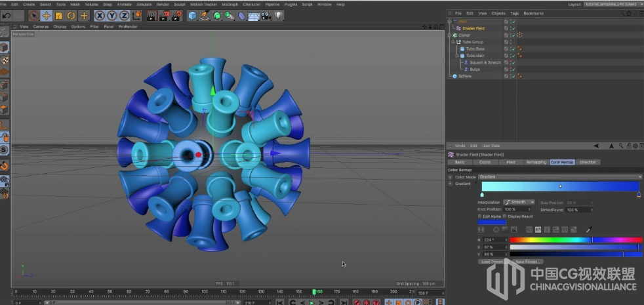Select the dark blue gradient knot
This screenshot has width=644, height=305.
[639, 194]
